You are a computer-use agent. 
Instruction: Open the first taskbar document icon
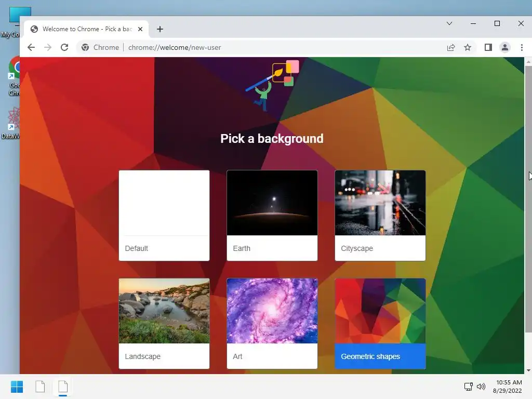pos(40,387)
